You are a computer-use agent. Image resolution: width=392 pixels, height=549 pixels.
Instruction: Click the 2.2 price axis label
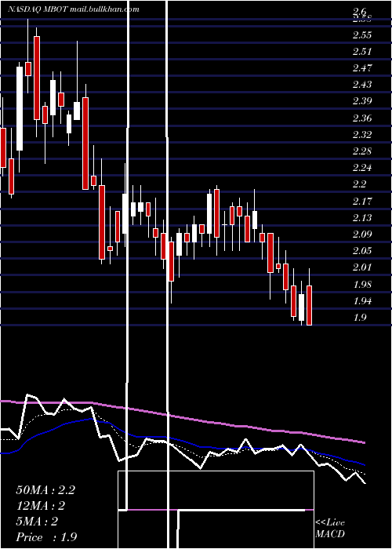pyautogui.click(x=359, y=185)
